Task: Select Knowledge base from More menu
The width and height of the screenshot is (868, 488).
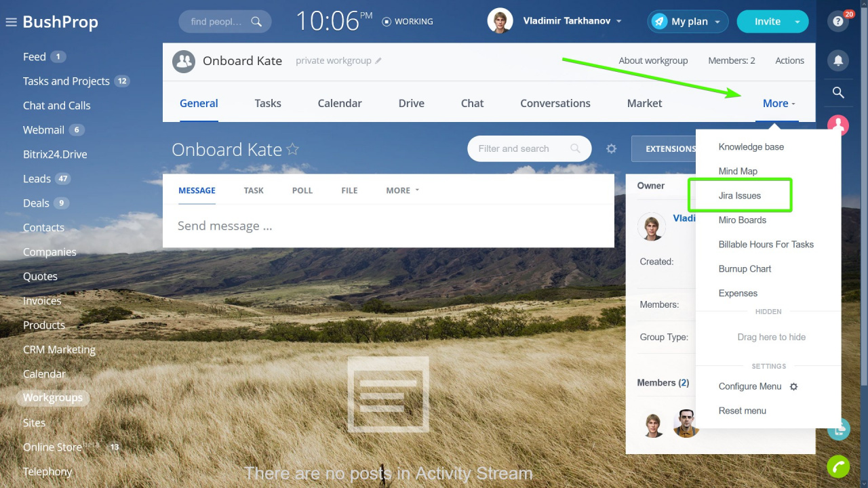Action: (x=751, y=147)
